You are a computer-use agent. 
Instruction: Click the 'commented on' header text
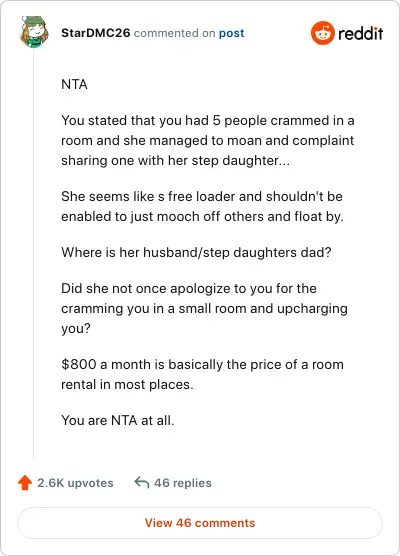point(174,33)
